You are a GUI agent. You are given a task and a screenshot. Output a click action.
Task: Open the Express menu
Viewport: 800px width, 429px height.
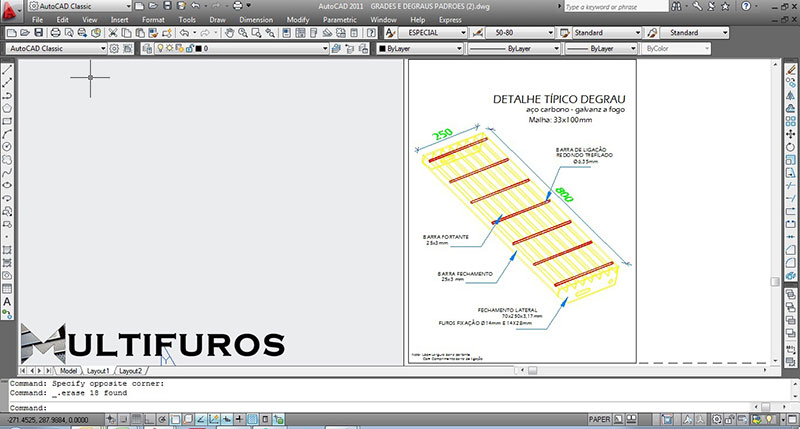coord(450,20)
